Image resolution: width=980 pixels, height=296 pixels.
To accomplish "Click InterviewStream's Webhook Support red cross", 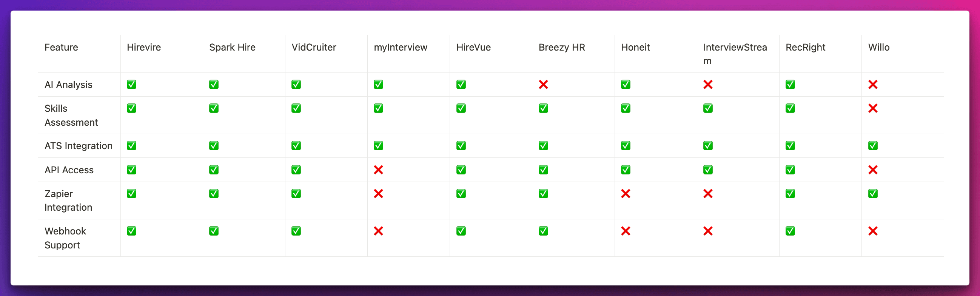I will pos(707,231).
